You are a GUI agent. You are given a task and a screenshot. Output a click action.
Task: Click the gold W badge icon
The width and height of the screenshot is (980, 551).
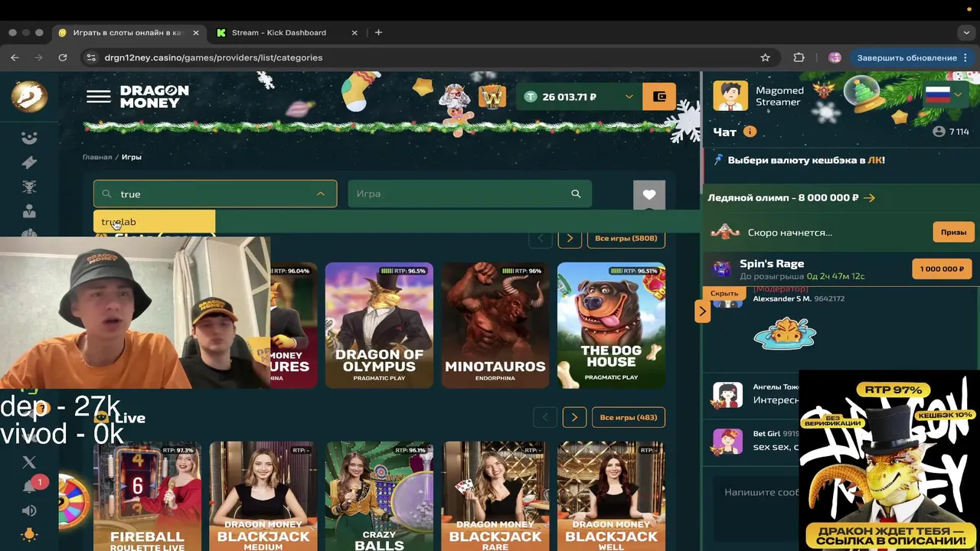point(492,96)
